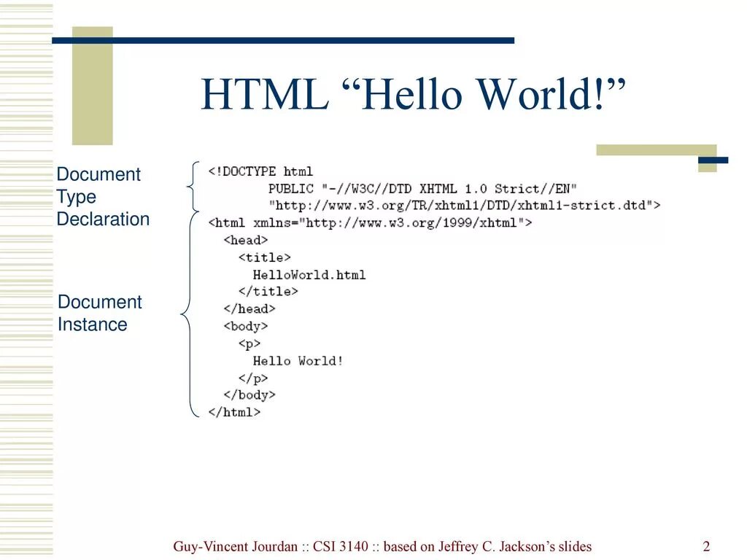Click the PUBLIC "-//W3C//DTD XHTML 1.0 Strict//EN" line
The image size is (747, 560).
click(x=422, y=189)
